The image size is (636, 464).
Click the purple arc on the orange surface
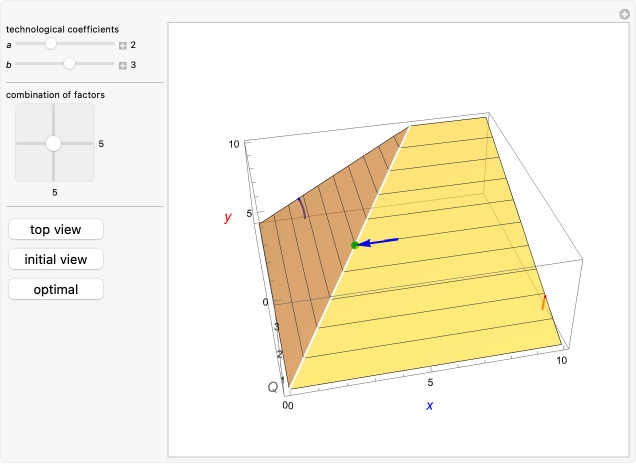pos(300,209)
